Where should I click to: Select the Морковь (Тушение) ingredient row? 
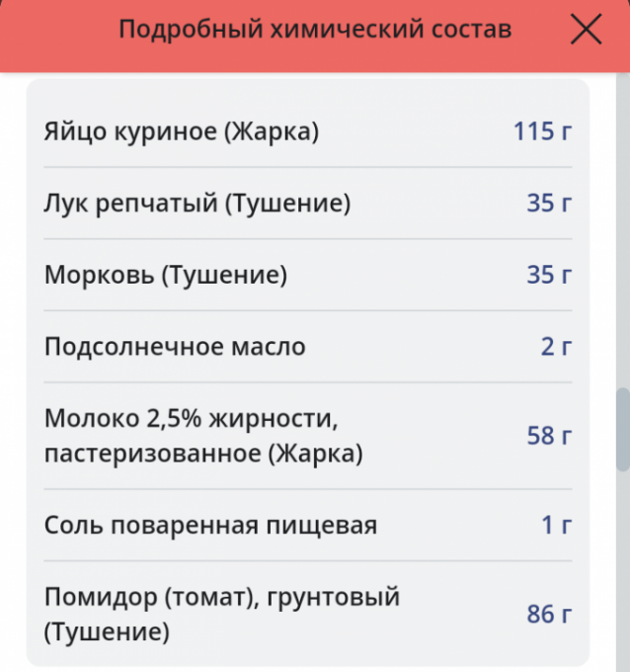tap(308, 275)
